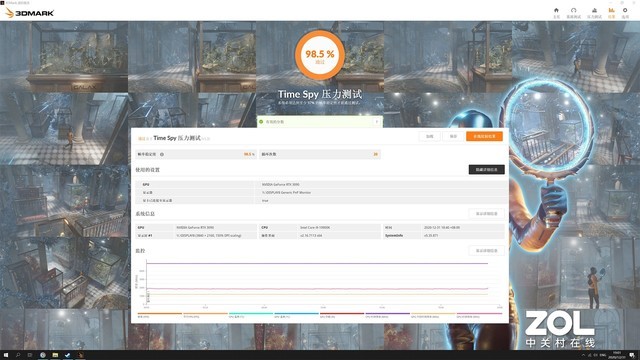The width and height of the screenshot is (640, 360).
Task: Open Windows taskbar search
Action: tap(18, 355)
